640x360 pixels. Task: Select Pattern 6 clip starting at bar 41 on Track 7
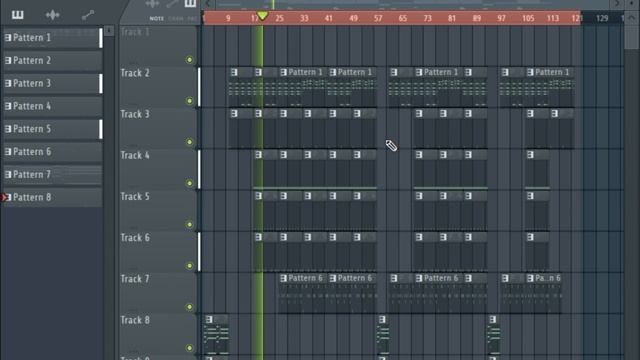click(353, 293)
